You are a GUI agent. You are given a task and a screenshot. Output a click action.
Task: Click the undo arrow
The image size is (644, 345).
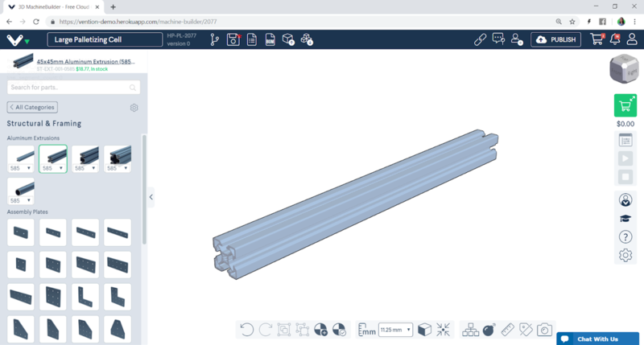pos(246,330)
